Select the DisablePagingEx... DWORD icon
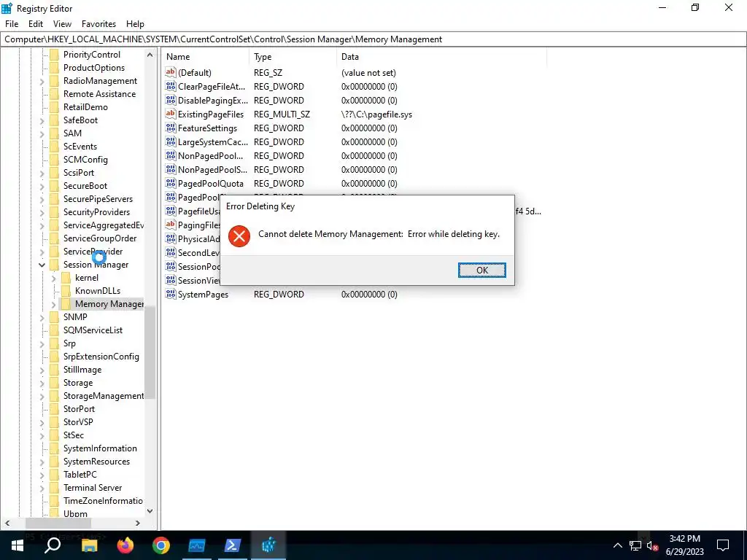747x560 pixels. (171, 100)
